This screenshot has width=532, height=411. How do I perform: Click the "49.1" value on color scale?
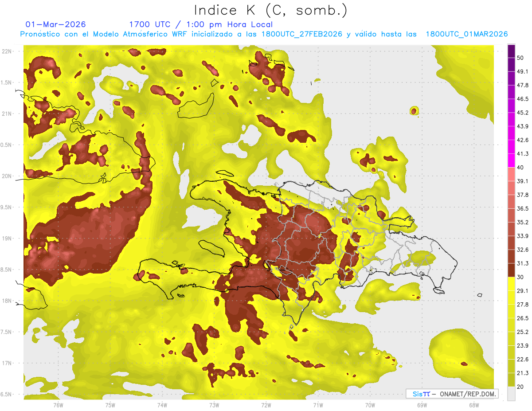pyautogui.click(x=523, y=72)
